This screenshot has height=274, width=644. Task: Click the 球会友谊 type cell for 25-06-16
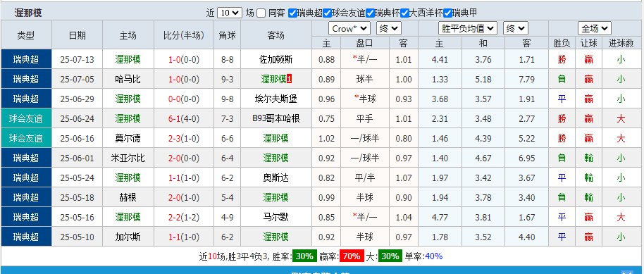26,139
